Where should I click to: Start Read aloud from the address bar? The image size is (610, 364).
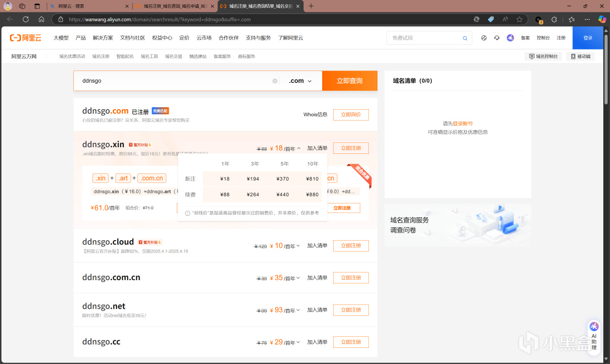(x=505, y=20)
